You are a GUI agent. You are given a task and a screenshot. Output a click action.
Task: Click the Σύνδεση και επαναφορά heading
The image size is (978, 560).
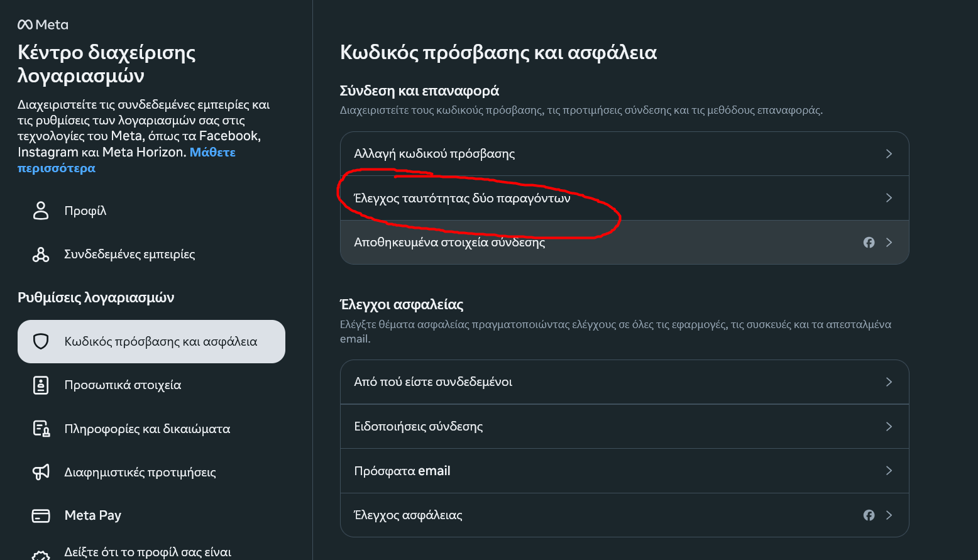pos(419,91)
